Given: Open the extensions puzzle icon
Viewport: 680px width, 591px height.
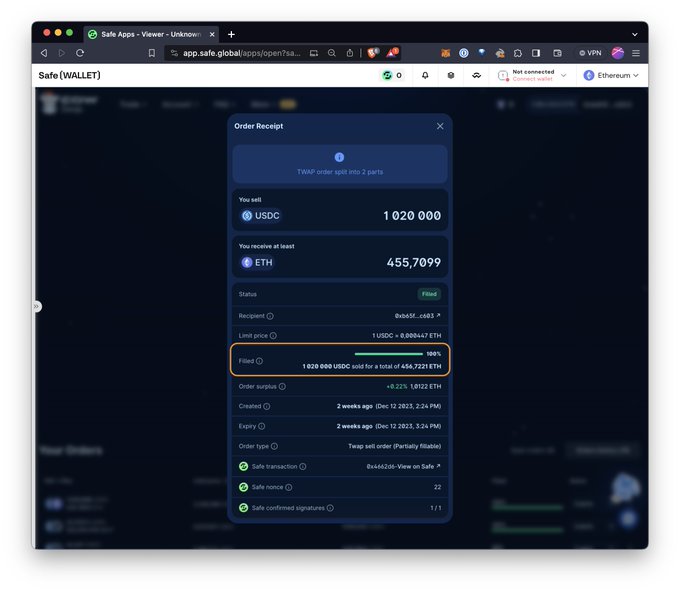Looking at the screenshot, I should pos(518,53).
